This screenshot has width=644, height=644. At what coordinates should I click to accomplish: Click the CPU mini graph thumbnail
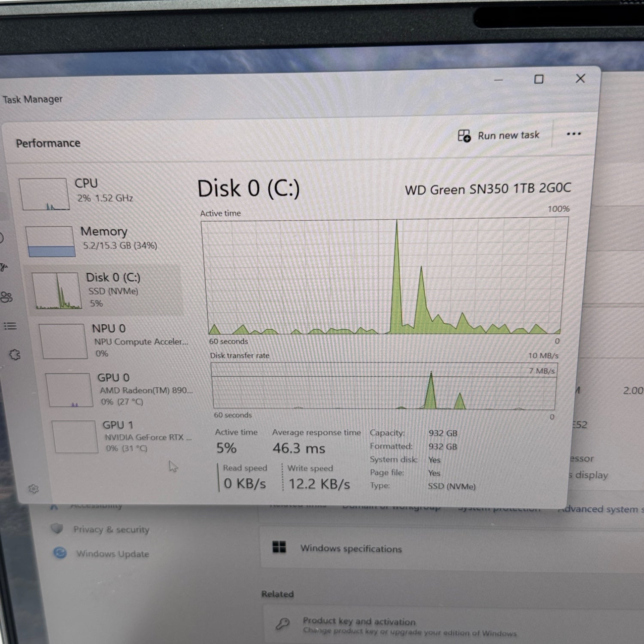click(x=44, y=194)
